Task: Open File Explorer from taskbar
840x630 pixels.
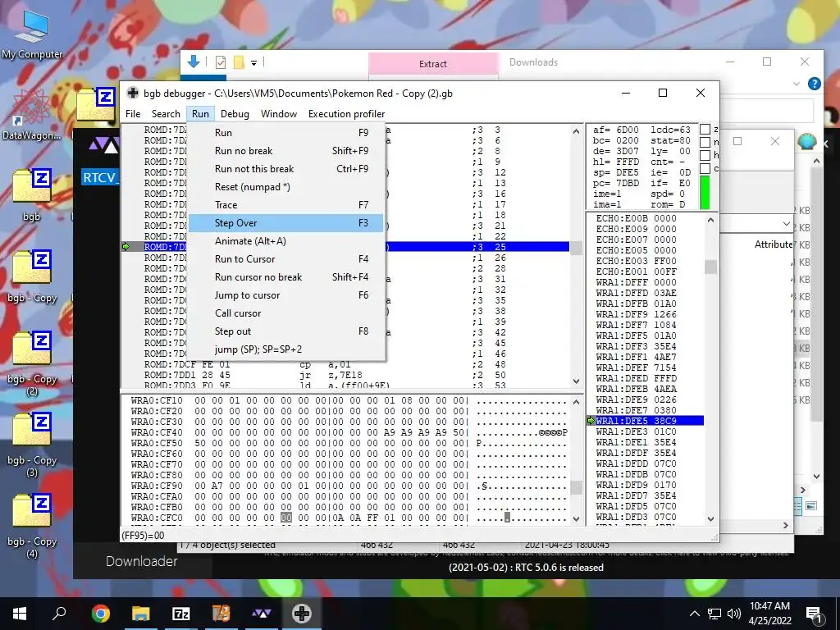Action: pos(141,614)
